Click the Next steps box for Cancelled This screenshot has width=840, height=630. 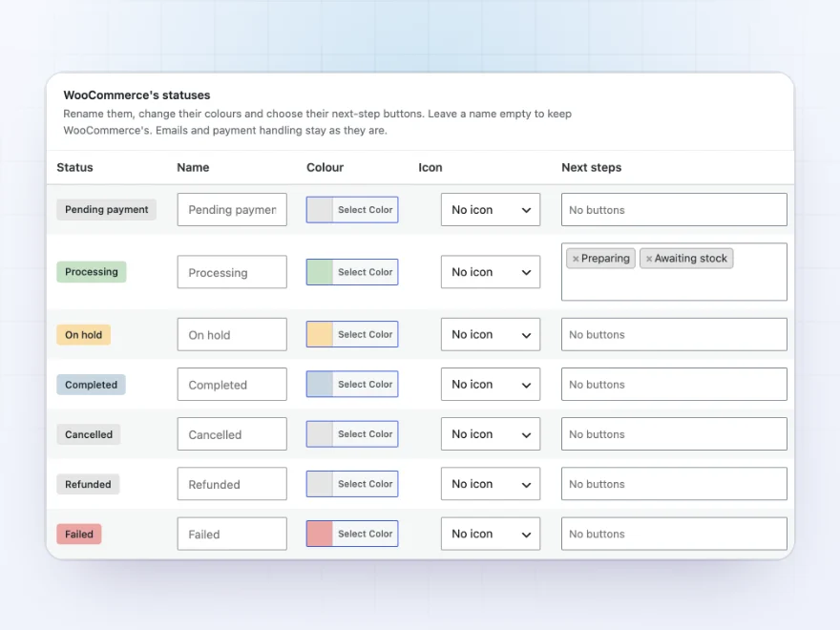674,434
